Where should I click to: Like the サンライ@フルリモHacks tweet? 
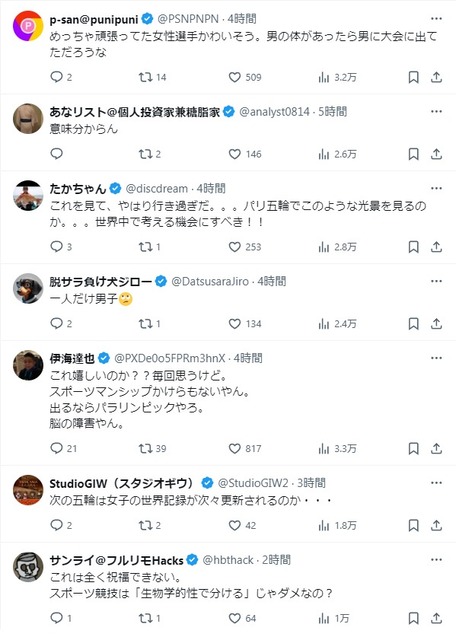click(x=242, y=618)
